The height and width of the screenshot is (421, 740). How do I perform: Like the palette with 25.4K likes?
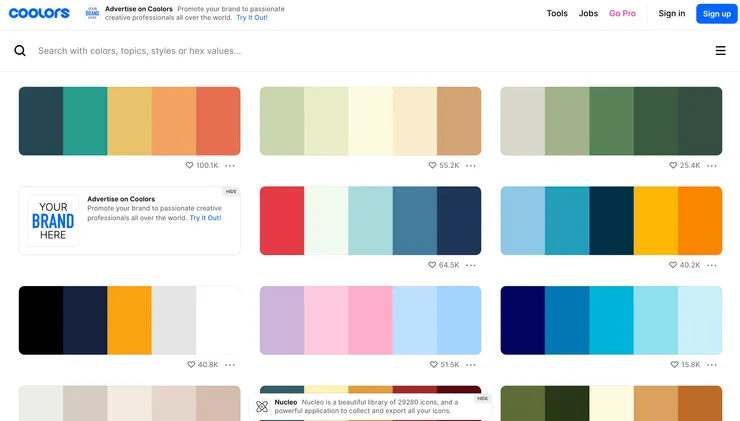(x=674, y=166)
